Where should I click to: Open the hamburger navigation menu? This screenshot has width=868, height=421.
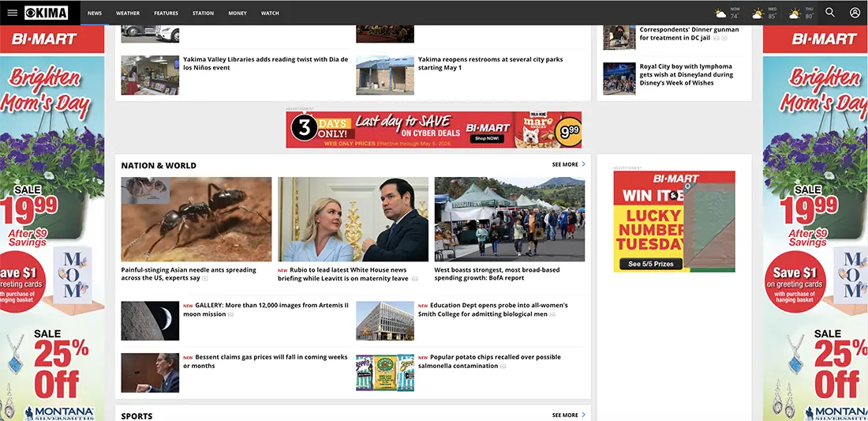[x=12, y=13]
